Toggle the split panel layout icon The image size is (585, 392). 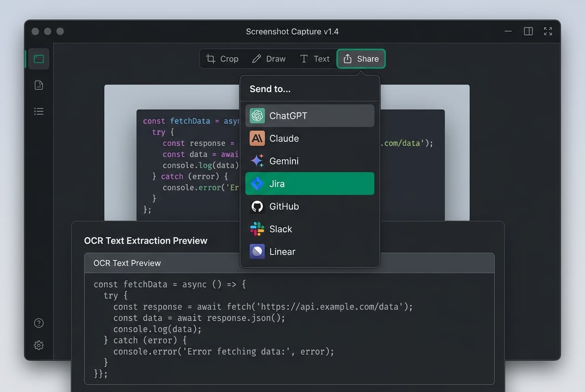click(528, 31)
